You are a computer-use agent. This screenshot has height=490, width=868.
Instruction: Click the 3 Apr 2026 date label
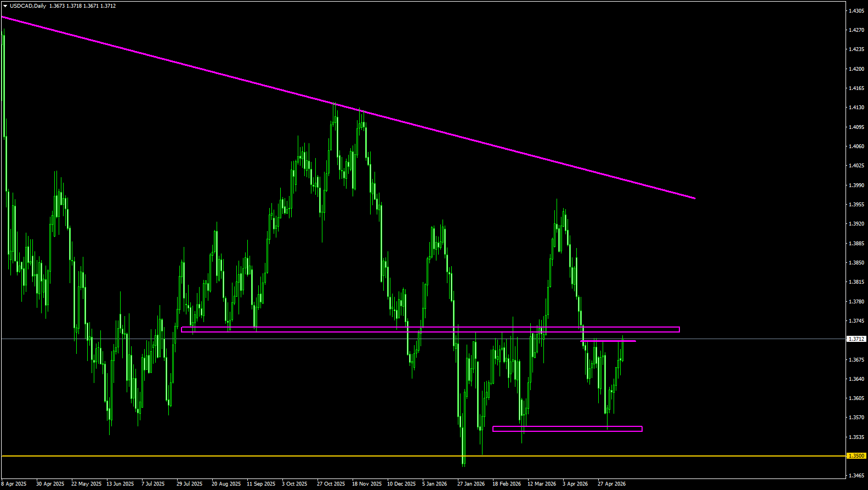(575, 484)
